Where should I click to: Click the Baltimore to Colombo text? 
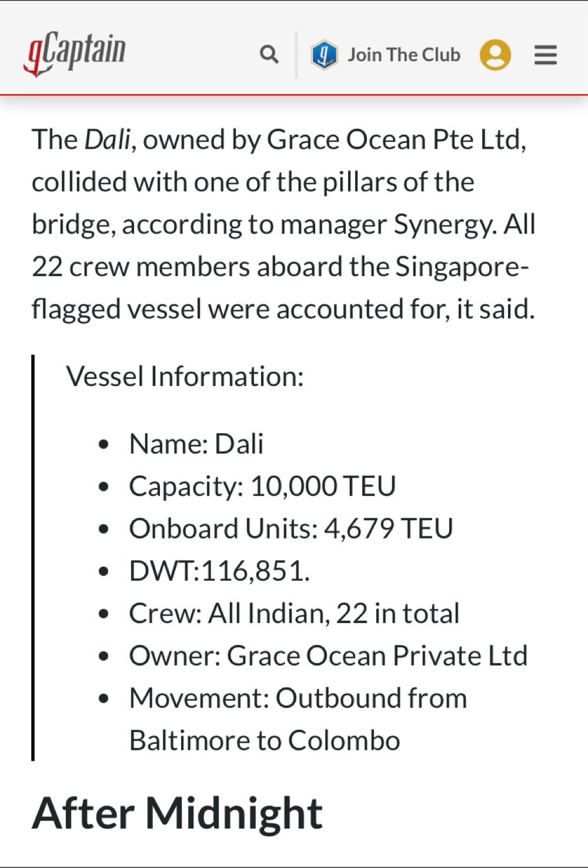click(265, 740)
